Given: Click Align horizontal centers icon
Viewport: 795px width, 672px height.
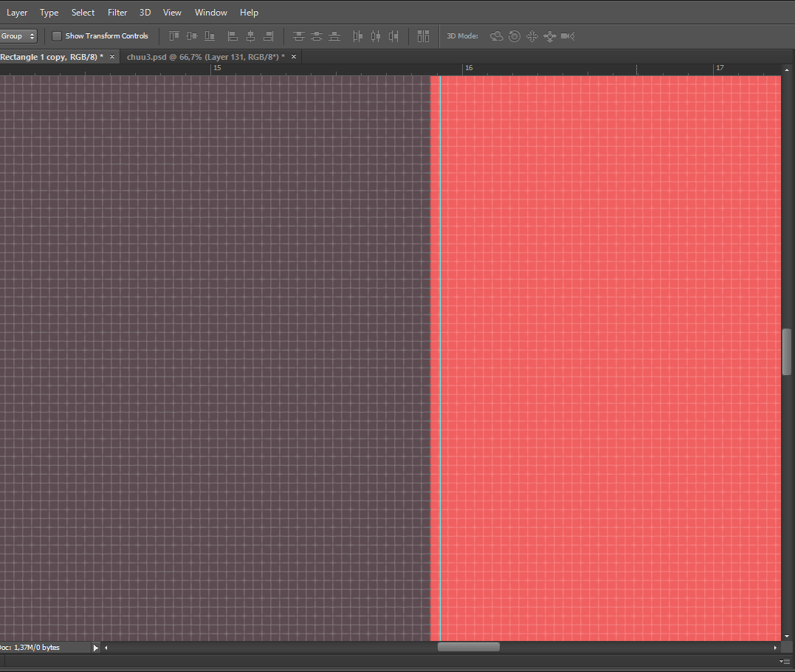Looking at the screenshot, I should pos(250,36).
